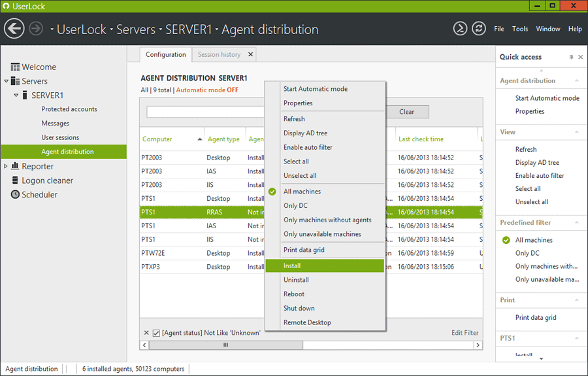Open Logon cleaner in the sidebar
The height and width of the screenshot is (376, 588).
pyautogui.click(x=47, y=180)
